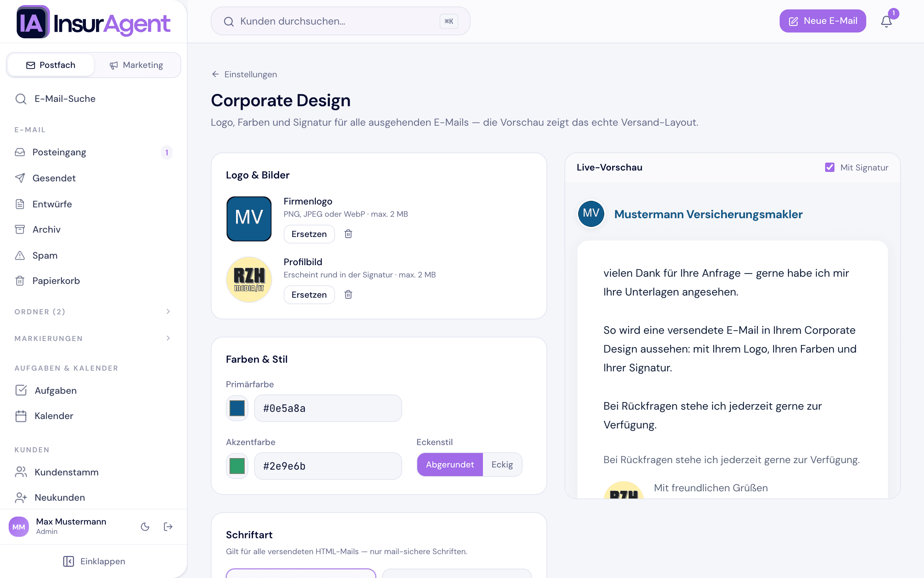Screen dimensions: 924x578
Task: Open Posteingang folder
Action: [x=93, y=152]
